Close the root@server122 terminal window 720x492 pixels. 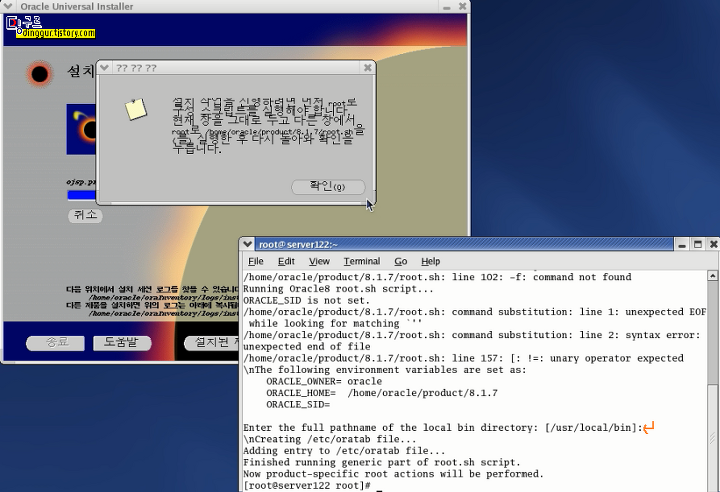714,244
